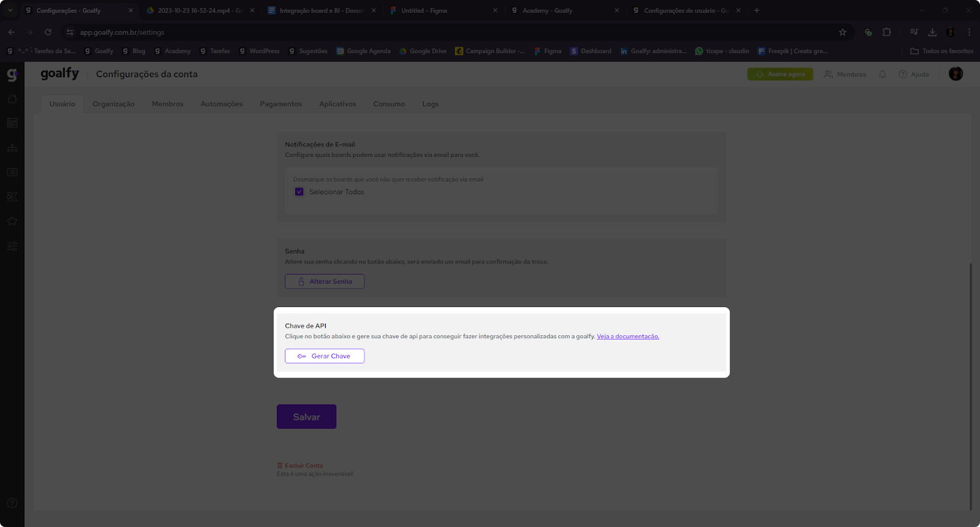Open the hierarchy chart icon in sidebar
Screen dimensions: 980x527
click(12, 148)
